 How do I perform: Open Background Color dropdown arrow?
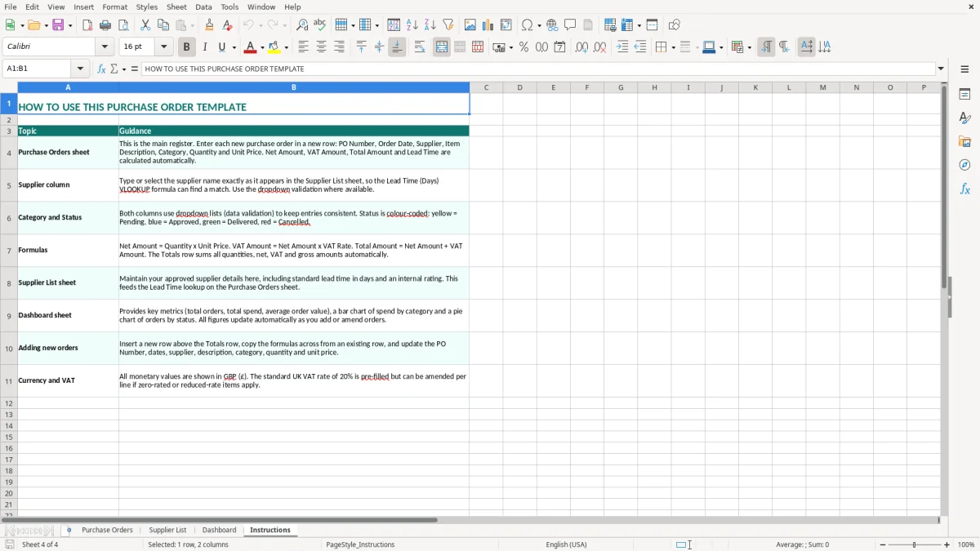[x=286, y=47]
